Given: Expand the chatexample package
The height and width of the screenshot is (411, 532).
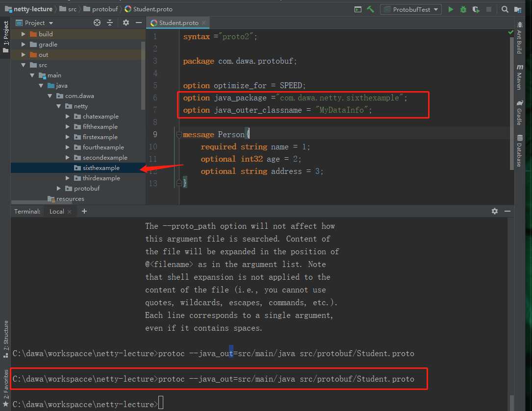Looking at the screenshot, I should coord(67,116).
